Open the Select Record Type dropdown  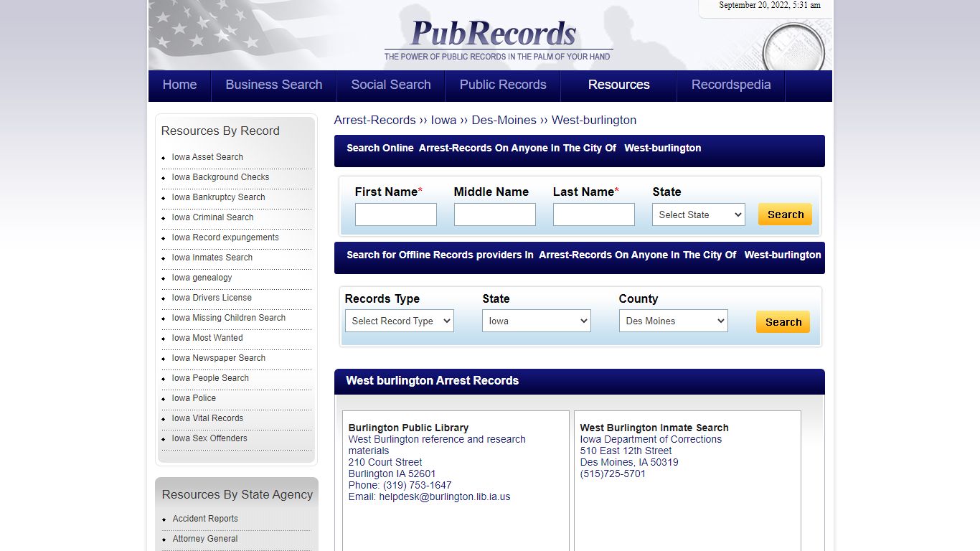[x=400, y=321]
